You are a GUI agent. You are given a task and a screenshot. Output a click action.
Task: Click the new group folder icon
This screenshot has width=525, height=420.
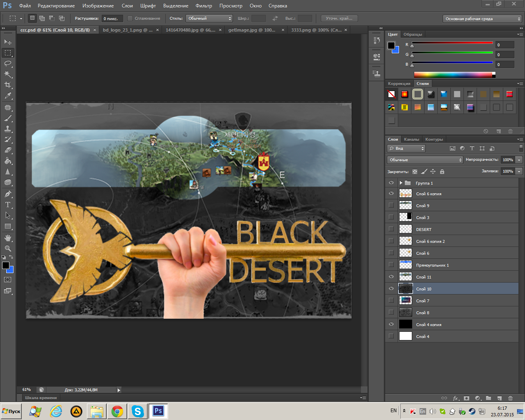pos(488,398)
